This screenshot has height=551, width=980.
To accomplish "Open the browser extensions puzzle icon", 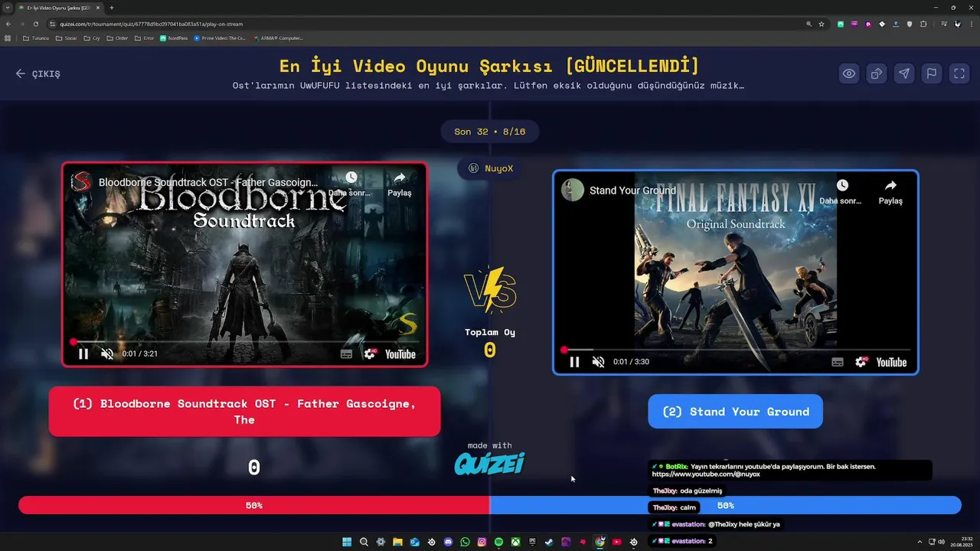I will pyautogui.click(x=923, y=24).
